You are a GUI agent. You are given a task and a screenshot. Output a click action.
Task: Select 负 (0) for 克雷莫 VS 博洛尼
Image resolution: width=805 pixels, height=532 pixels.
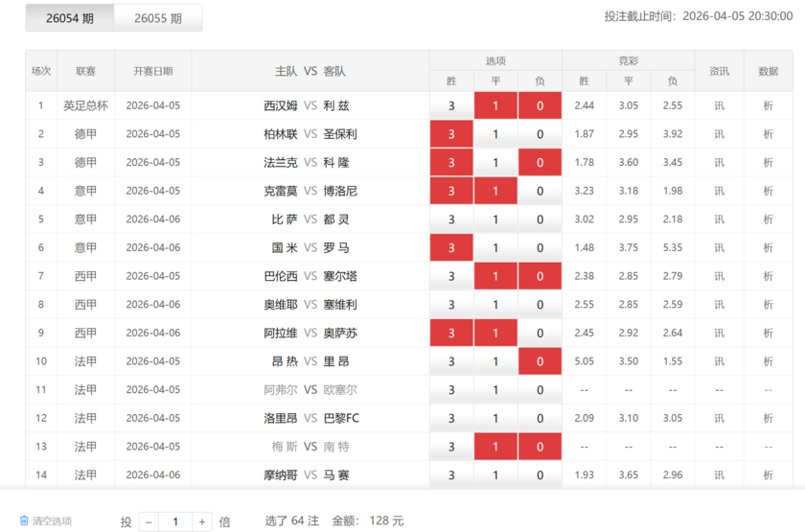(x=540, y=191)
